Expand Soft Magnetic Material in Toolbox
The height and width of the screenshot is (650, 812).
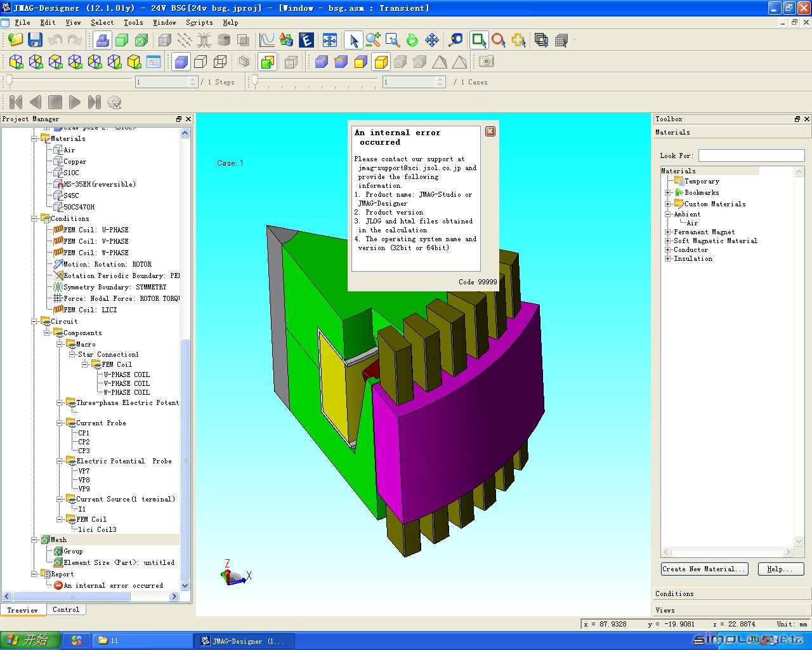coord(667,241)
